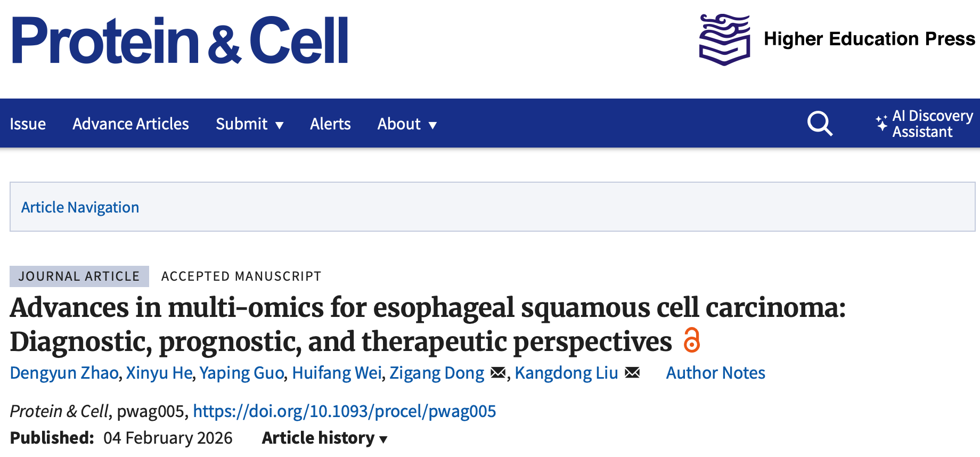Viewport: 980px width, 457px height.
Task: Open author Yaping Guo's details
Action: point(242,373)
